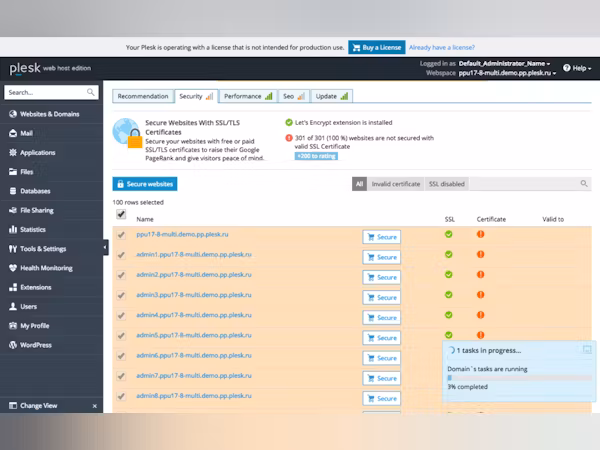View Statistics page
The width and height of the screenshot is (600, 450).
[27, 229]
